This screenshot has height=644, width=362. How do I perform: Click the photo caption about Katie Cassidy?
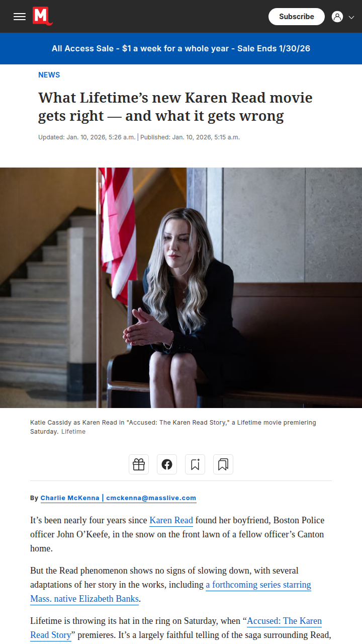click(173, 427)
